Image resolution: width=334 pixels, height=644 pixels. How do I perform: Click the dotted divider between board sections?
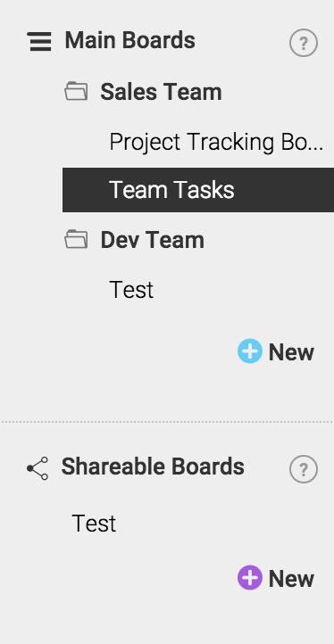click(x=167, y=422)
